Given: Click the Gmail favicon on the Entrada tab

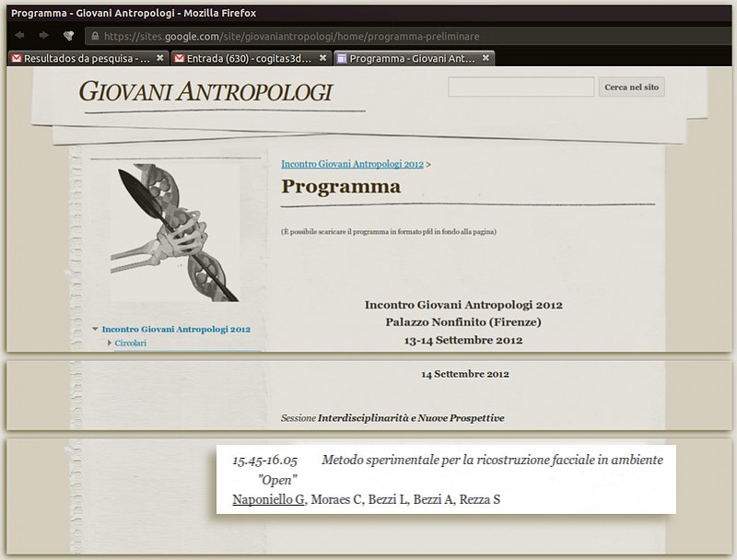Looking at the screenshot, I should [x=180, y=59].
